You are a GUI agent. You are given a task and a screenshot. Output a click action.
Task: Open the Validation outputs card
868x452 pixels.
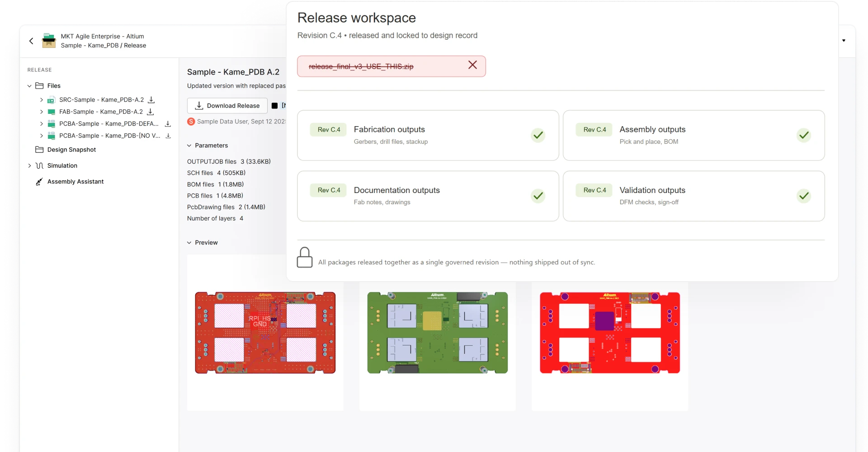click(694, 196)
